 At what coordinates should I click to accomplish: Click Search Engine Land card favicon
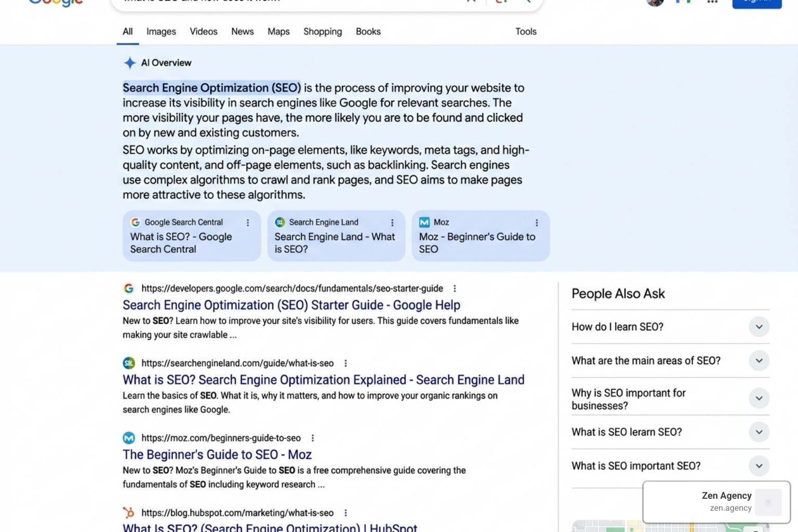280,222
